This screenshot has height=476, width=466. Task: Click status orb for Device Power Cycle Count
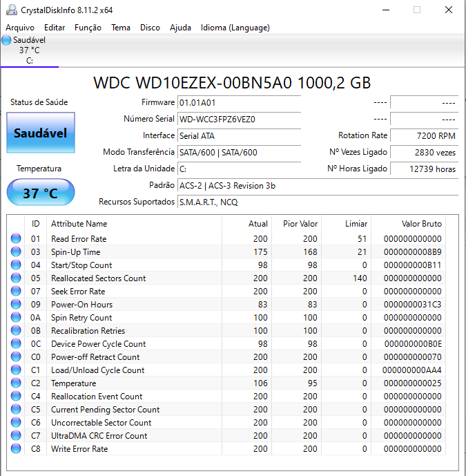tap(16, 343)
